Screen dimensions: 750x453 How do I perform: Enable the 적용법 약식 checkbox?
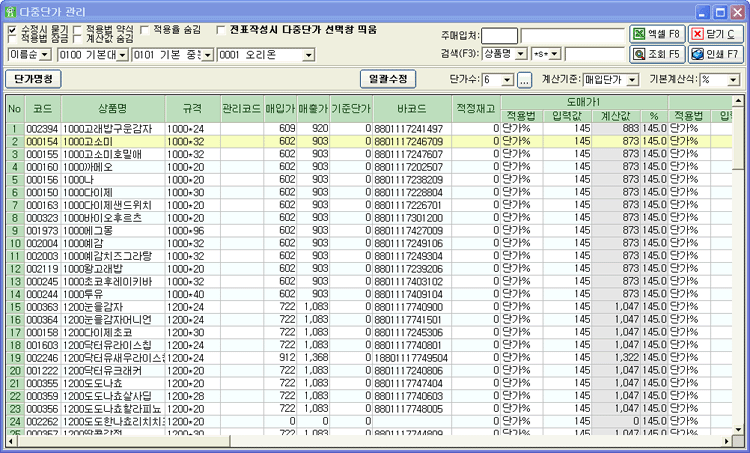coord(77,30)
